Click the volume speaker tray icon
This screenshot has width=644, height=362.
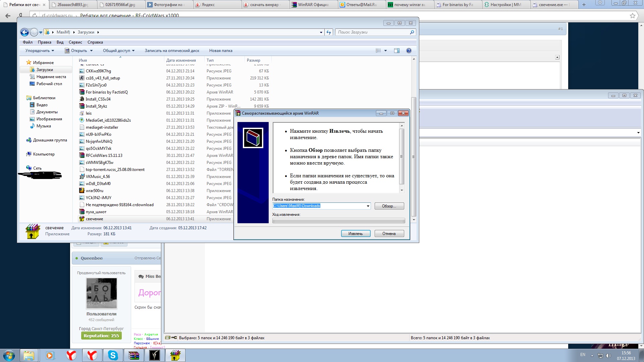coord(608,356)
